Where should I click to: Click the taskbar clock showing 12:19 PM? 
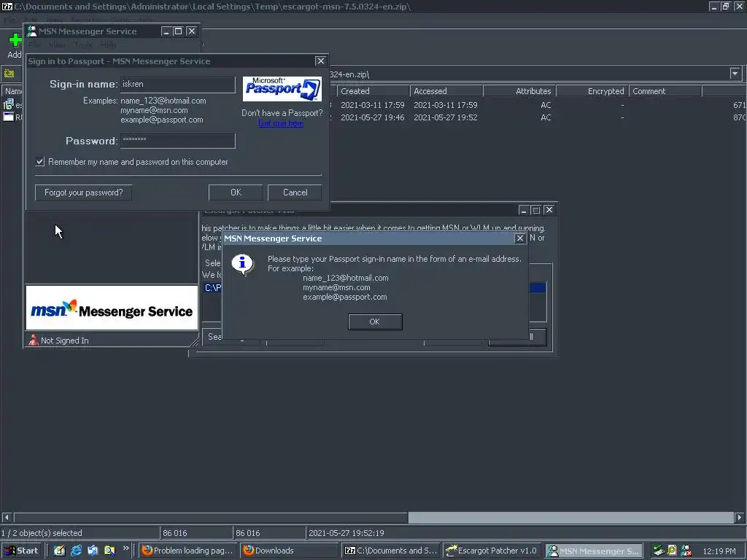[719, 551]
